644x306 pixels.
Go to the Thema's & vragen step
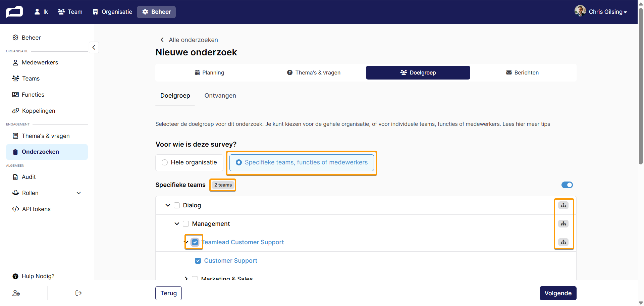[314, 72]
